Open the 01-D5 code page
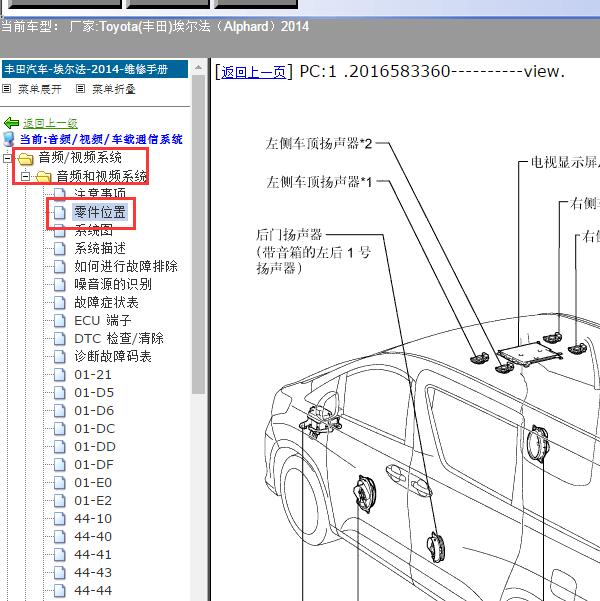 tap(94, 392)
